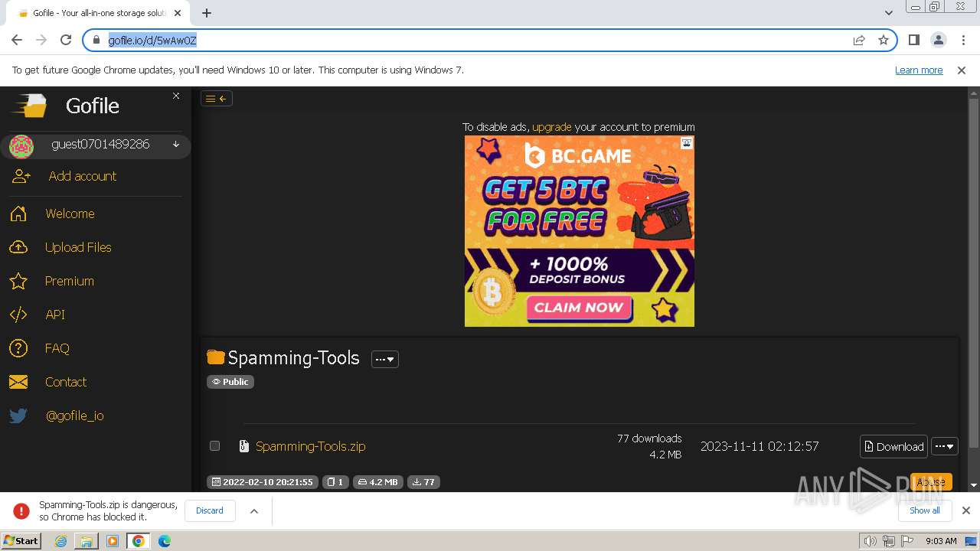Click the site lock icon
This screenshot has width=980, height=551.
96,40
